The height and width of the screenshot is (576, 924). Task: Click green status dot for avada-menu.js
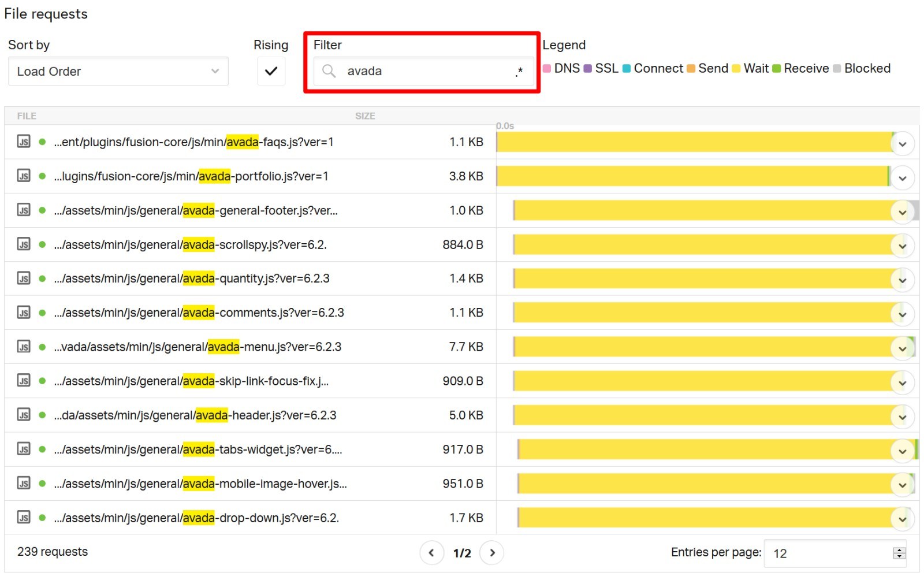(x=42, y=347)
